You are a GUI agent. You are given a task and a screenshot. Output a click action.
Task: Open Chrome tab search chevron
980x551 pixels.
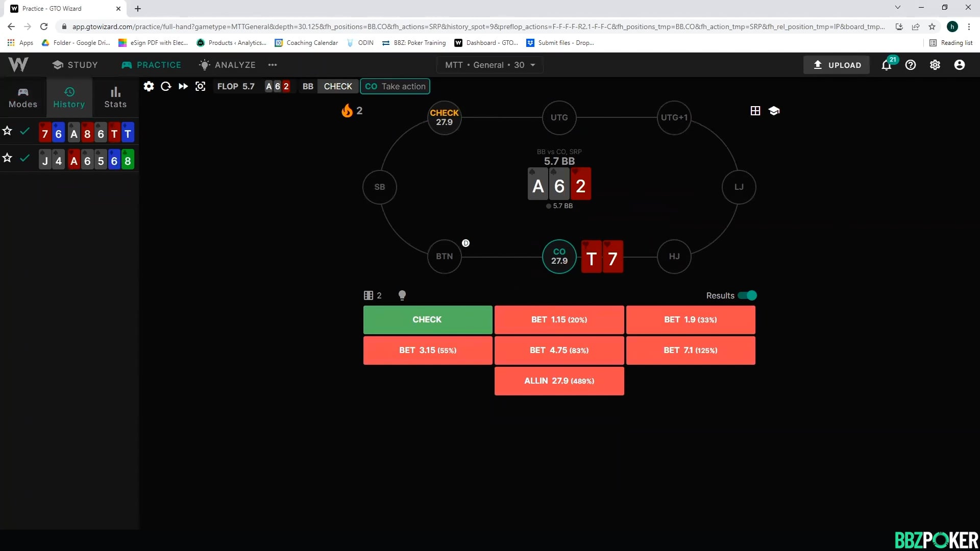pos(897,8)
